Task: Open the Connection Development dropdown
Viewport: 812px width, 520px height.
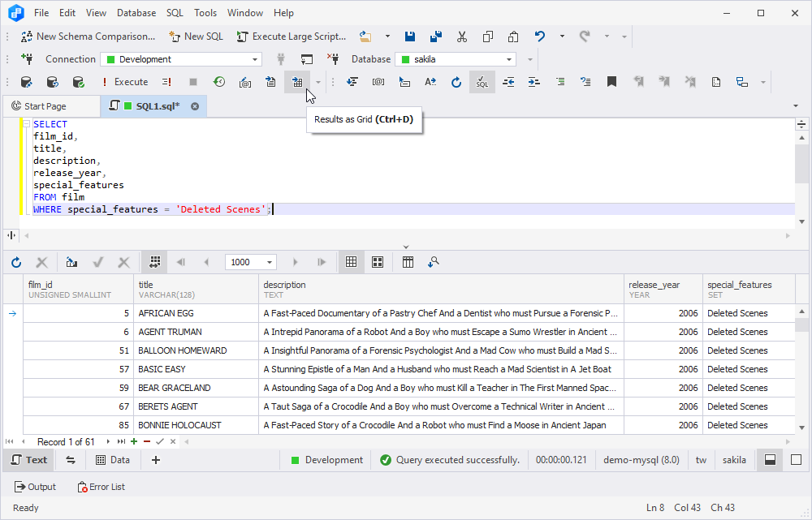Action: pyautogui.click(x=255, y=59)
